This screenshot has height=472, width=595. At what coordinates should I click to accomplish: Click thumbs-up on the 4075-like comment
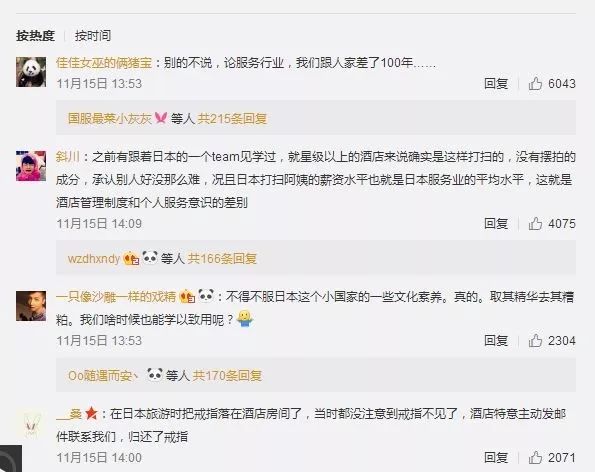click(x=535, y=223)
